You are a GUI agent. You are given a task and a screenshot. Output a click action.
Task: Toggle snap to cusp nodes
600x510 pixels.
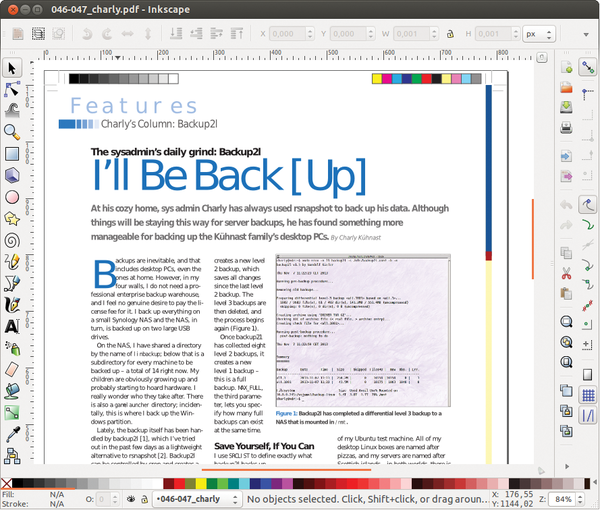click(587, 264)
